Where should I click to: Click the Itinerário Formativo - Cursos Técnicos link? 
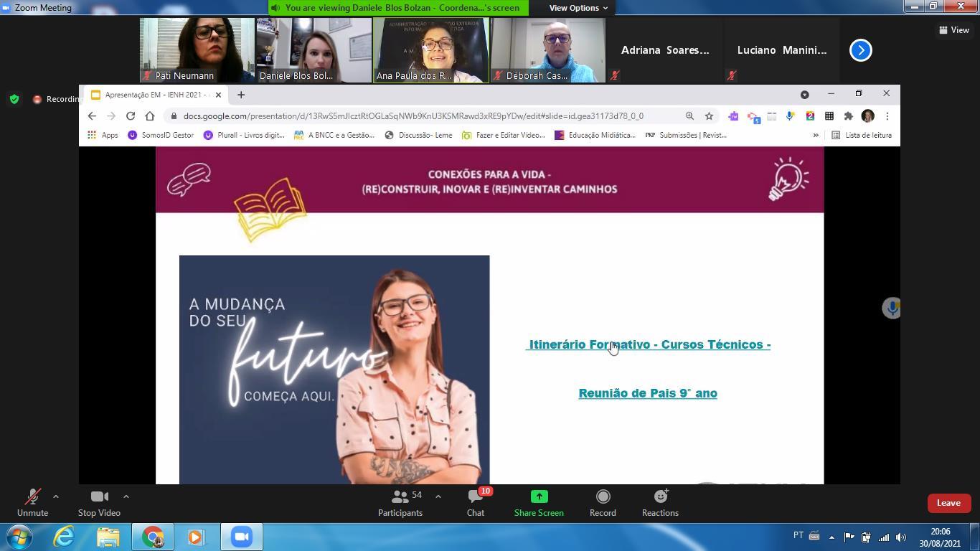649,344
